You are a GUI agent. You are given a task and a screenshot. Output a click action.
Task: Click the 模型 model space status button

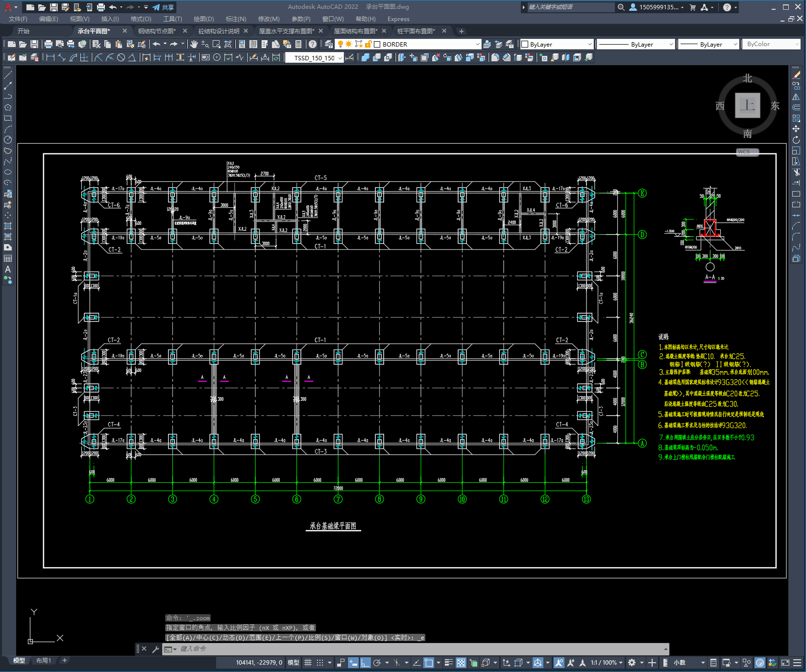tap(293, 663)
